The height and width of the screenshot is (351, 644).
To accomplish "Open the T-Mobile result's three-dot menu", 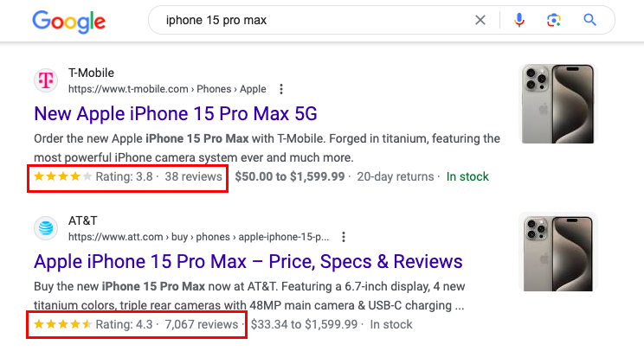I will [x=280, y=89].
